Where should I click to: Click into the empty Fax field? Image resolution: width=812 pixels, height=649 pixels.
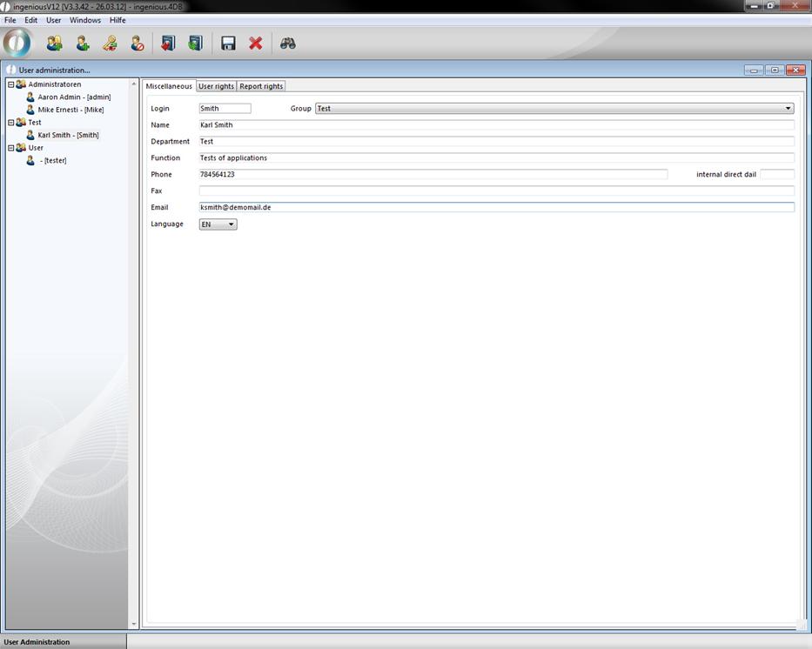(x=496, y=191)
